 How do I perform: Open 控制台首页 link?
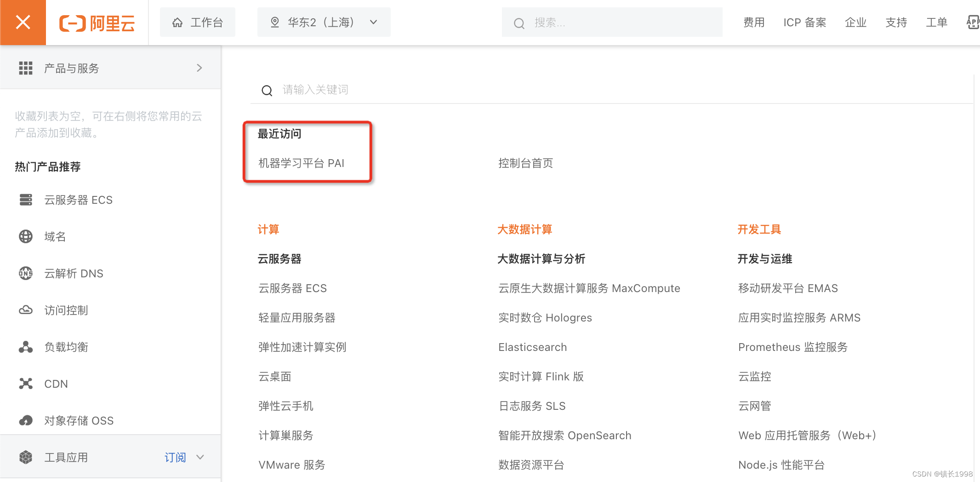click(x=525, y=163)
